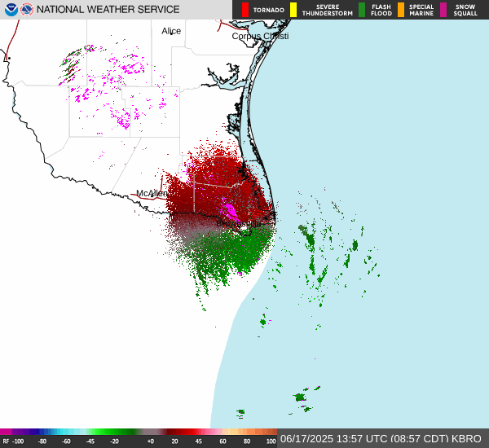489x448 pixels.
Task: Click the 60 value on velocity scale
Action: 222,441
